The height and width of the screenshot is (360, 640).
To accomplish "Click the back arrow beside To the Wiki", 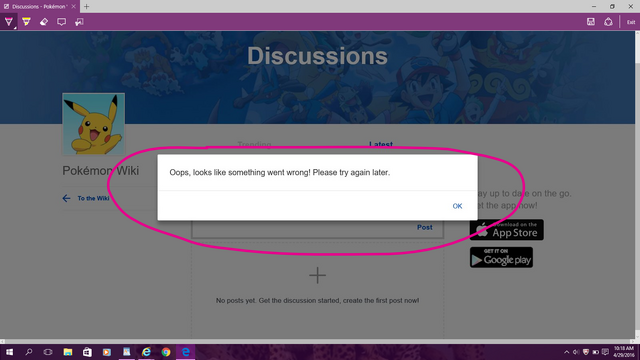I will pos(67,198).
